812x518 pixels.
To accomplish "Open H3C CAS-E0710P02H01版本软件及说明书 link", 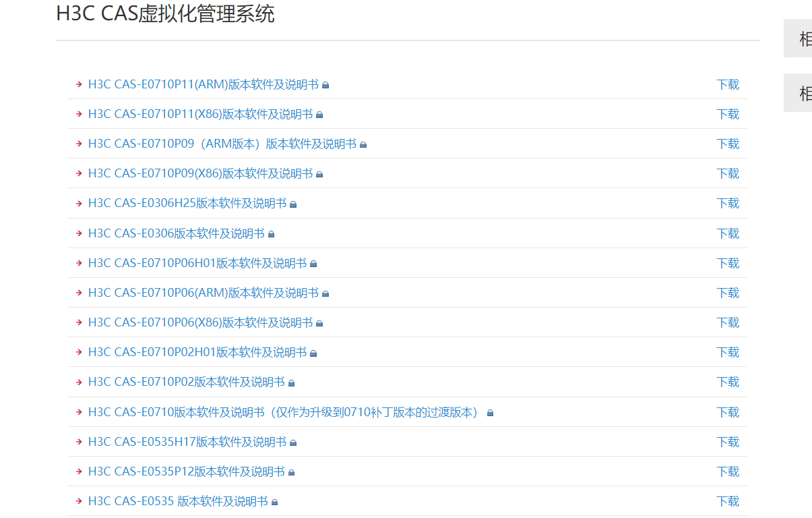I will (x=197, y=352).
